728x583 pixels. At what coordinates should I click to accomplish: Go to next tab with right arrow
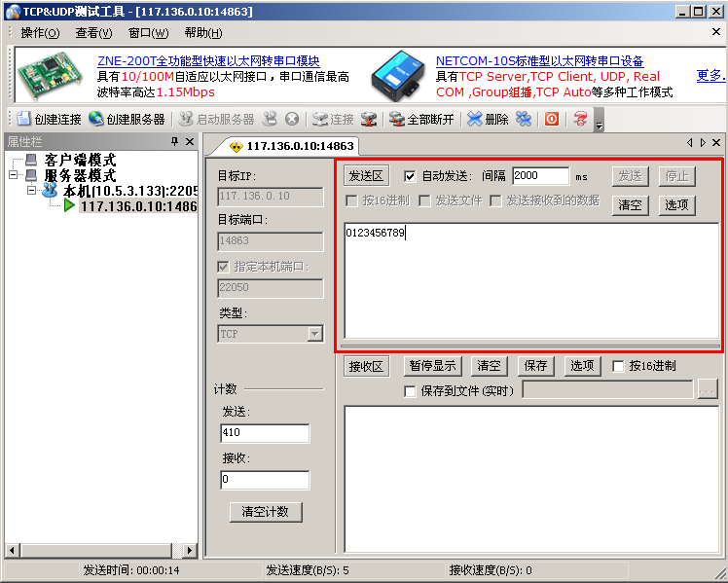point(703,142)
